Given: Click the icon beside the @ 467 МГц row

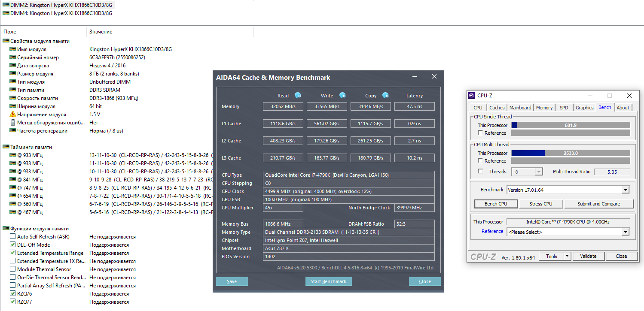Looking at the screenshot, I should click(13, 212).
